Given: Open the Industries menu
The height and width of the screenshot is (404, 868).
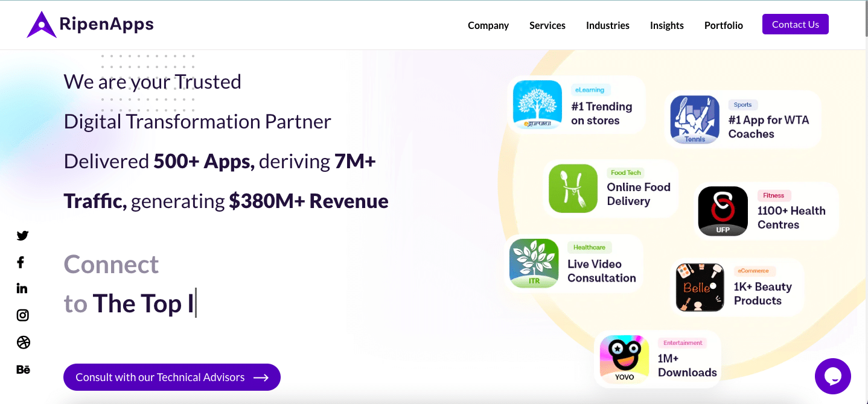Looking at the screenshot, I should coord(608,25).
